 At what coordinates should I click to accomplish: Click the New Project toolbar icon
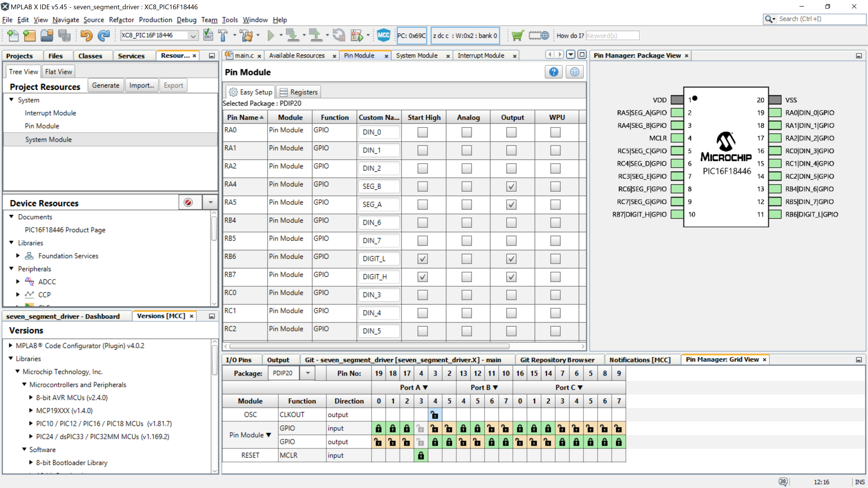(x=30, y=35)
